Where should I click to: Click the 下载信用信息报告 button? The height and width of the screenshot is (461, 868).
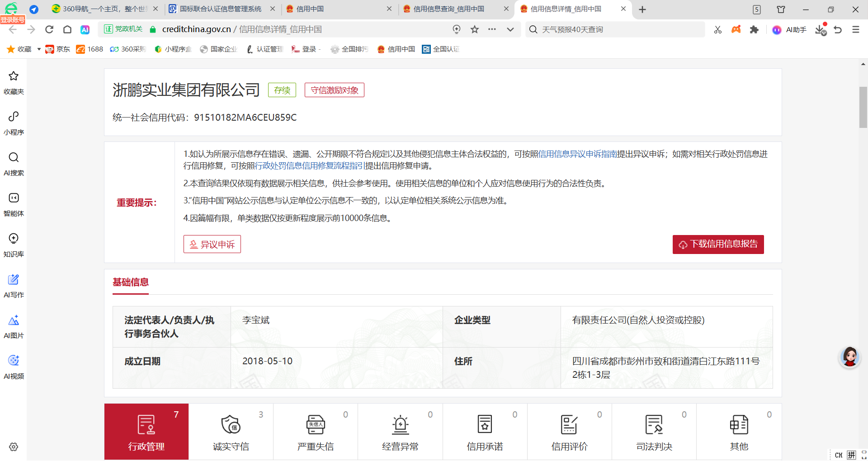[718, 245]
